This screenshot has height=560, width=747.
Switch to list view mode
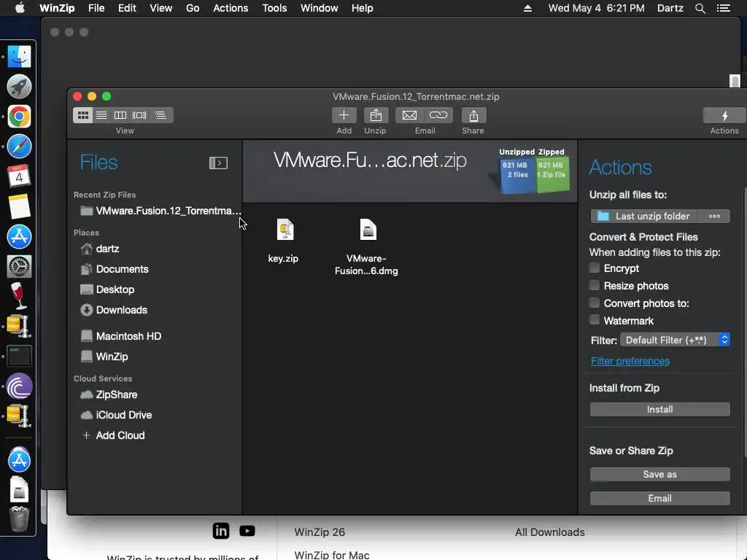coord(101,115)
